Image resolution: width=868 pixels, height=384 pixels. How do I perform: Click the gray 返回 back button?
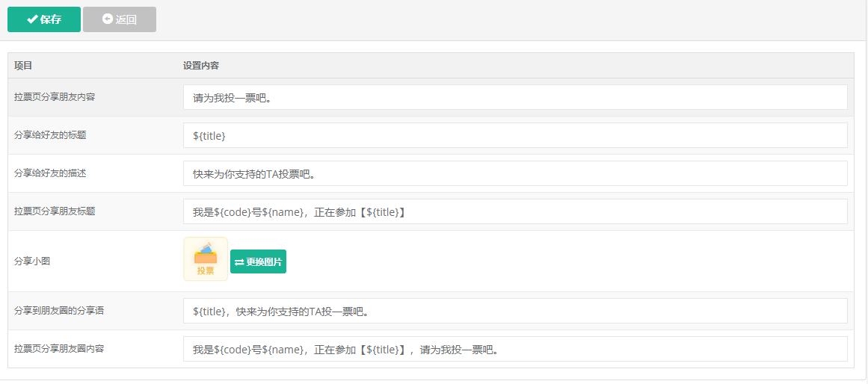pyautogui.click(x=120, y=19)
